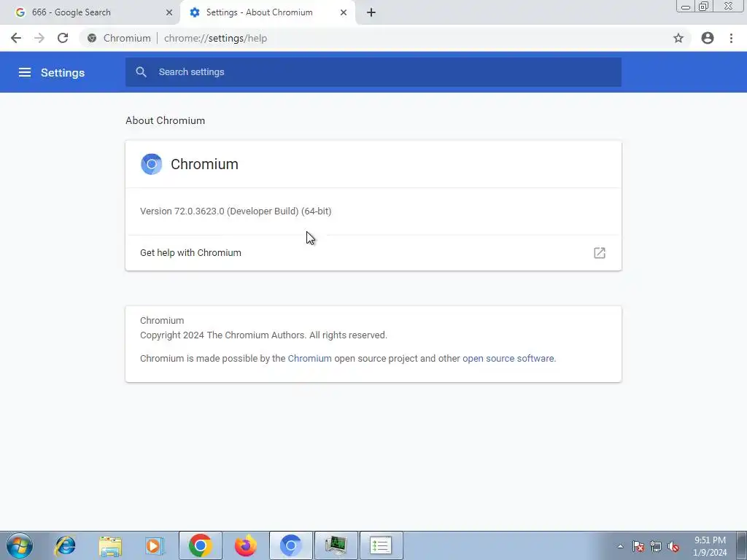
Task: Open the user profile icon
Action: point(708,38)
